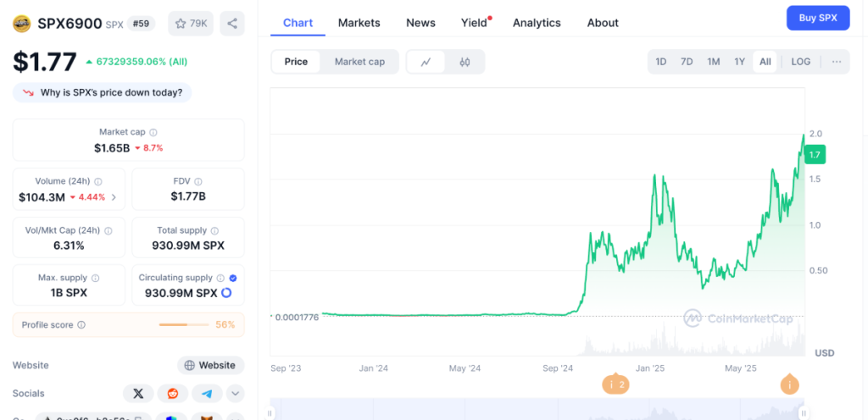This screenshot has width=868, height=420.
Task: Click the SPX6900 coin logo icon
Action: pos(21,23)
